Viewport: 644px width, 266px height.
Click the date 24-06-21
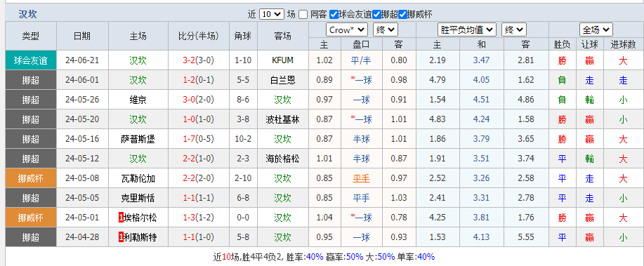tap(82, 60)
